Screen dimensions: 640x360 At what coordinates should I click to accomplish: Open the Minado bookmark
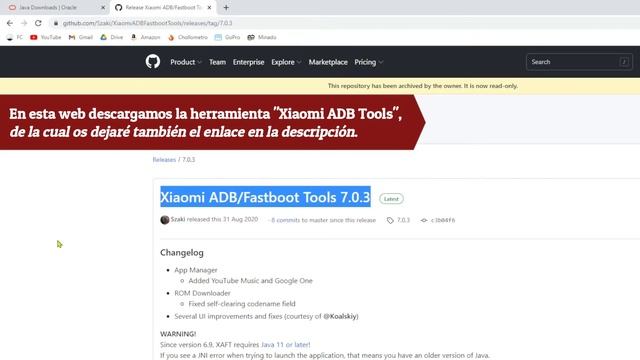[x=262, y=37]
